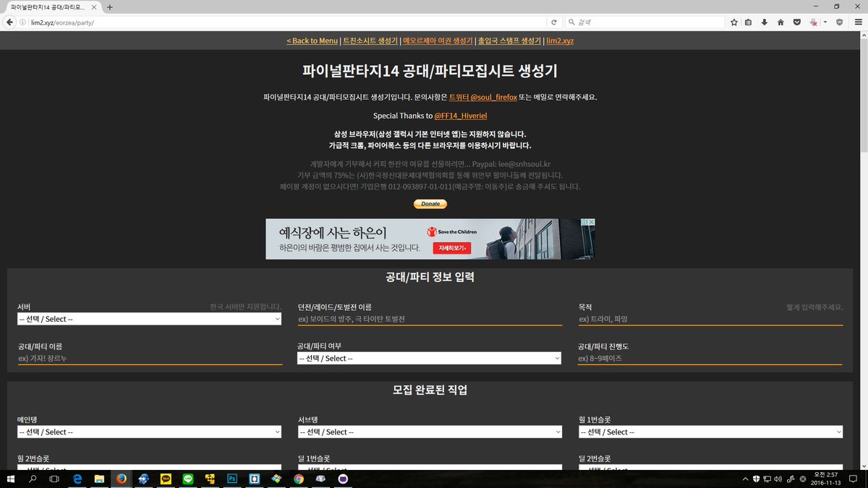The width and height of the screenshot is (868, 488).
Task: Open the 메인탱 job select dropdown
Action: click(x=150, y=432)
